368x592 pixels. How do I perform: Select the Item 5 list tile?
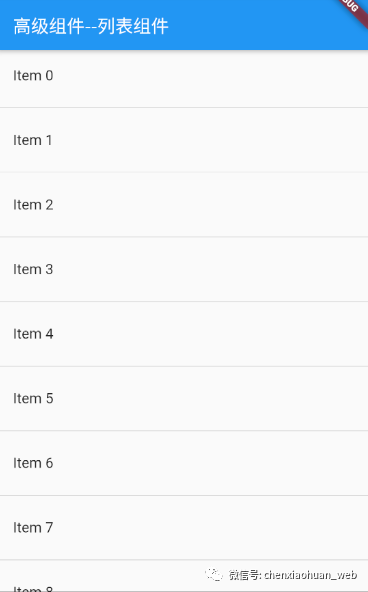coord(184,398)
